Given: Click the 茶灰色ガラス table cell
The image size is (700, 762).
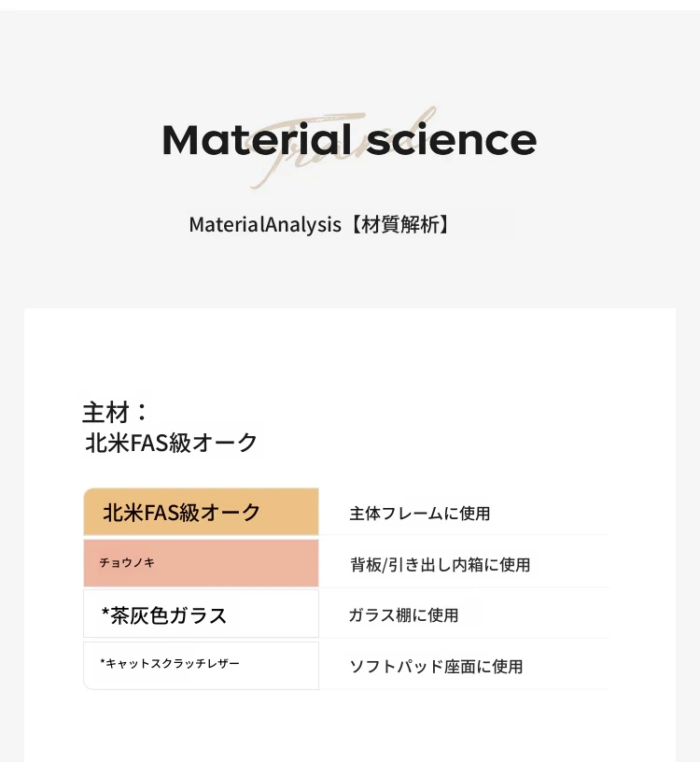Looking at the screenshot, I should [201, 614].
